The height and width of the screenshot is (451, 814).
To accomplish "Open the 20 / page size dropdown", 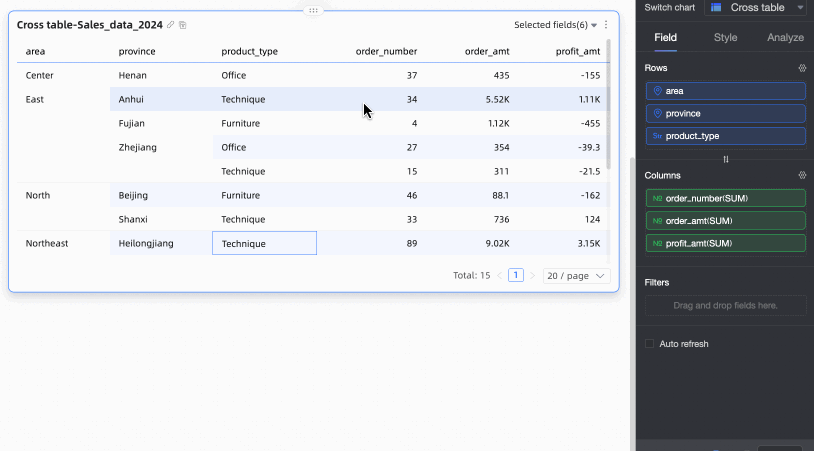I will [x=576, y=276].
